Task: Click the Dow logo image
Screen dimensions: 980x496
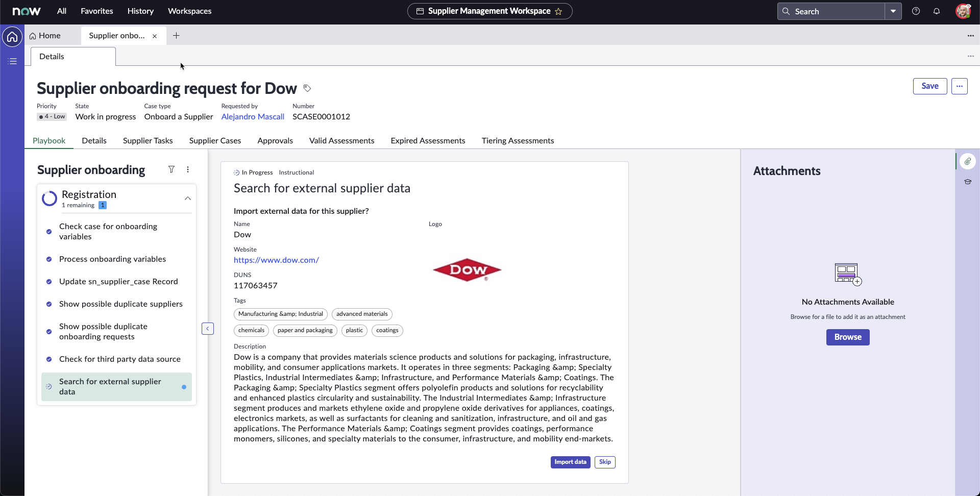Action: click(x=467, y=269)
